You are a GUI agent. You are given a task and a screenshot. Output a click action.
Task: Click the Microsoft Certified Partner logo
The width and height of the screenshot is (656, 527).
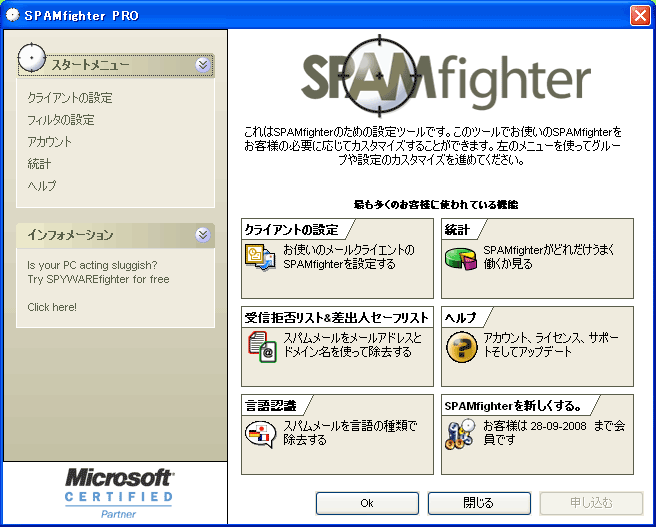[119, 494]
